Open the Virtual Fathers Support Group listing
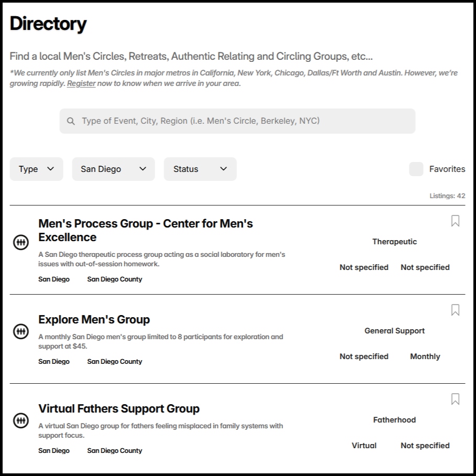This screenshot has height=476, width=476. (x=119, y=408)
